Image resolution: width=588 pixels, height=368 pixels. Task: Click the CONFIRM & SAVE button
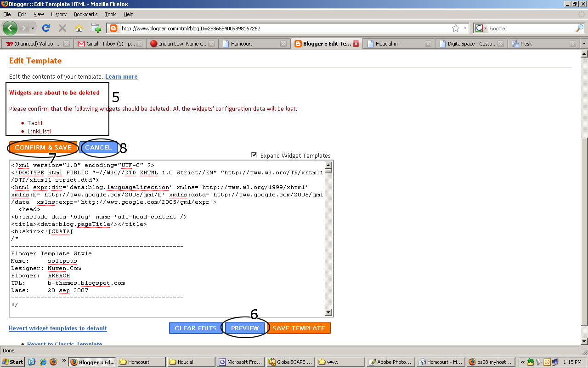coord(43,147)
